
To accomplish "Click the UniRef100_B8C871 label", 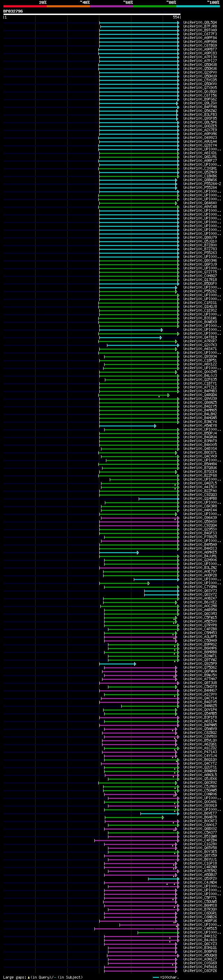I will pyautogui.click(x=200, y=452).
